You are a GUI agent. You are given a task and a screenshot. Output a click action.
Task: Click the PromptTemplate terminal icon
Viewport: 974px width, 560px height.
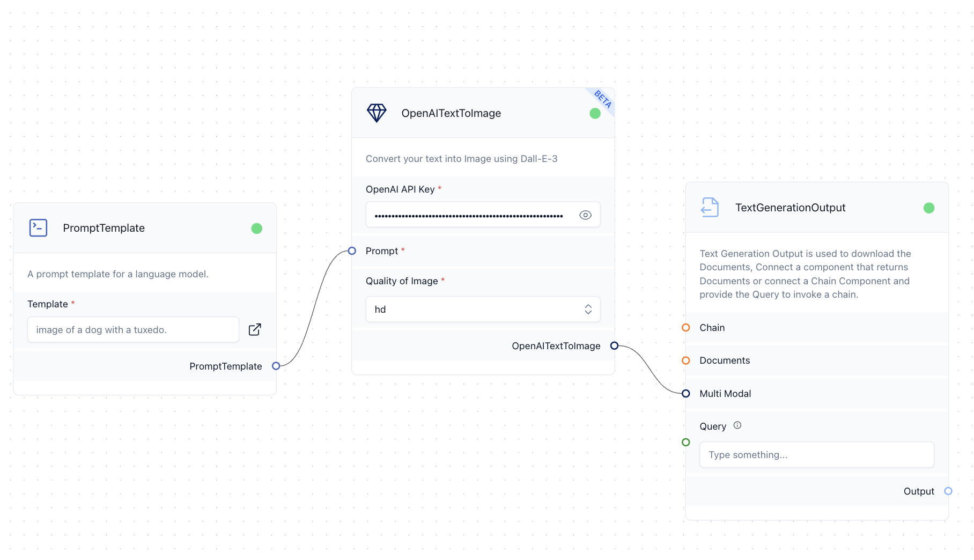(38, 228)
